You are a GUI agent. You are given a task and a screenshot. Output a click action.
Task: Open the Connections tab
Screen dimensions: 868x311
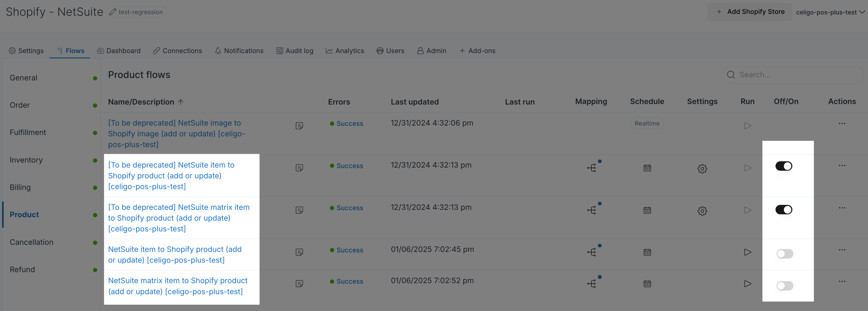(x=177, y=51)
